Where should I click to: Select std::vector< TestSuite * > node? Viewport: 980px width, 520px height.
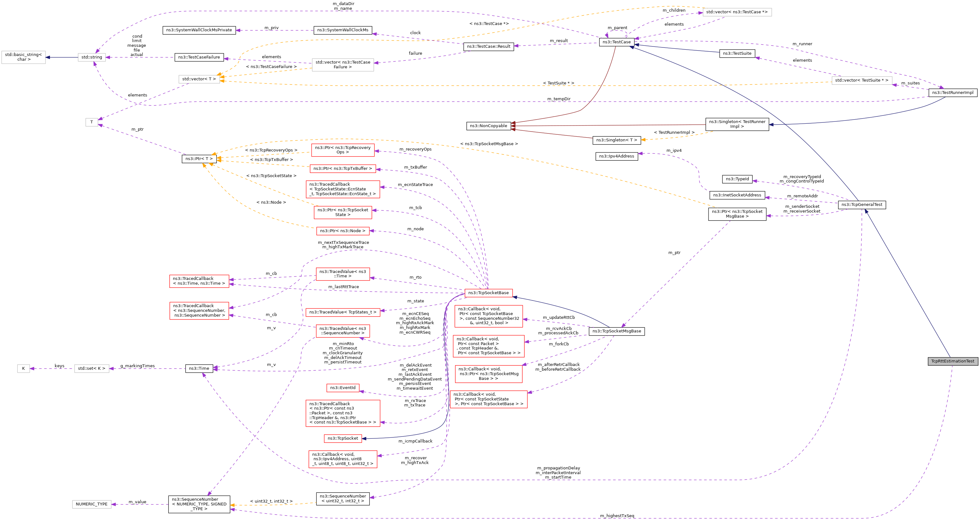pyautogui.click(x=862, y=81)
